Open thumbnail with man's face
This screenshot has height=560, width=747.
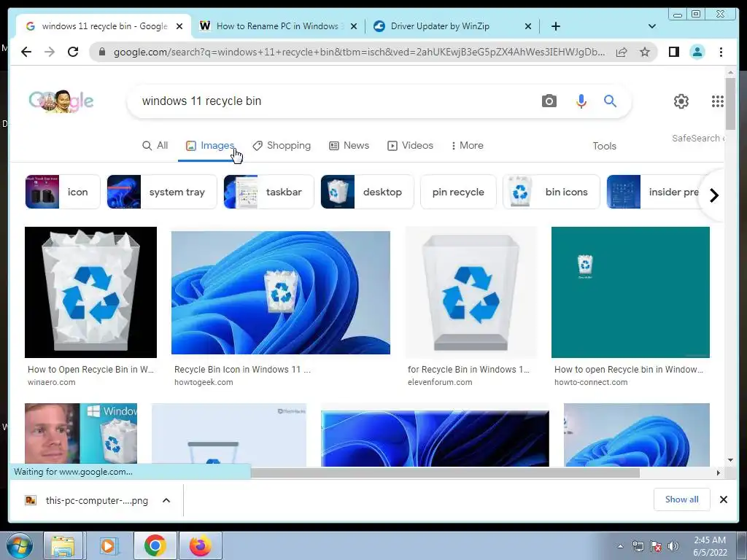pos(81,433)
